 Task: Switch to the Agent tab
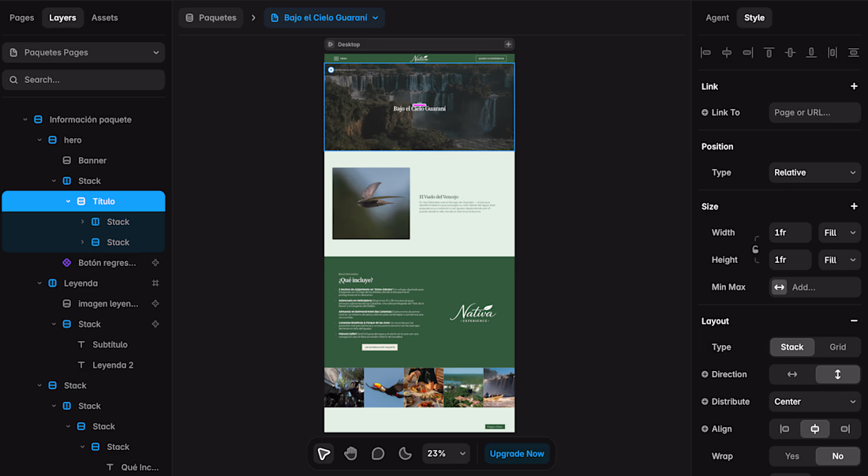[717, 17]
